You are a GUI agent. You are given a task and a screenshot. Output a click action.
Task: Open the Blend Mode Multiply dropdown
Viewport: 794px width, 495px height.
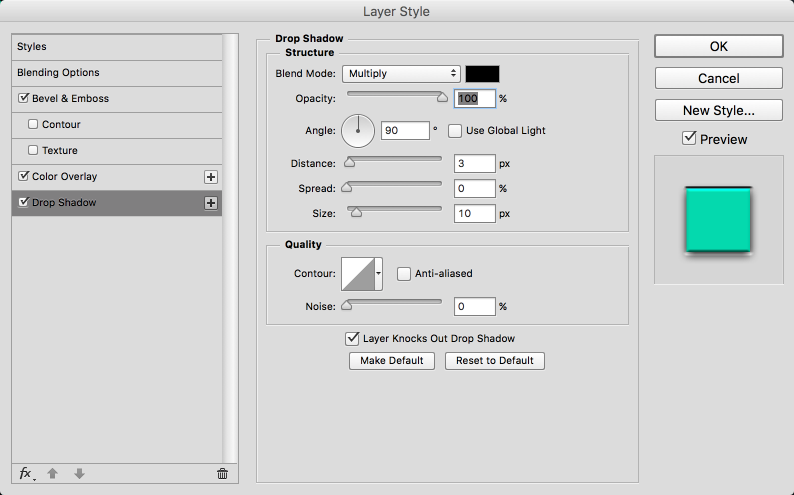click(400, 74)
